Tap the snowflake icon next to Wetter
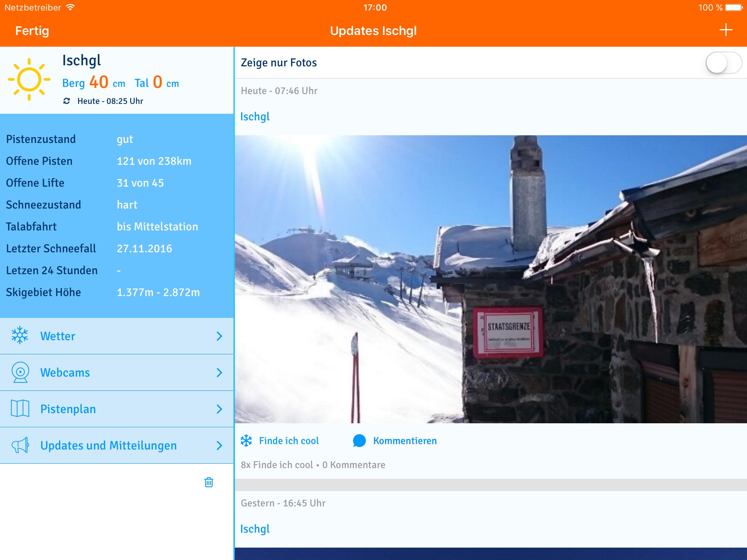Image resolution: width=747 pixels, height=560 pixels. tap(20, 335)
